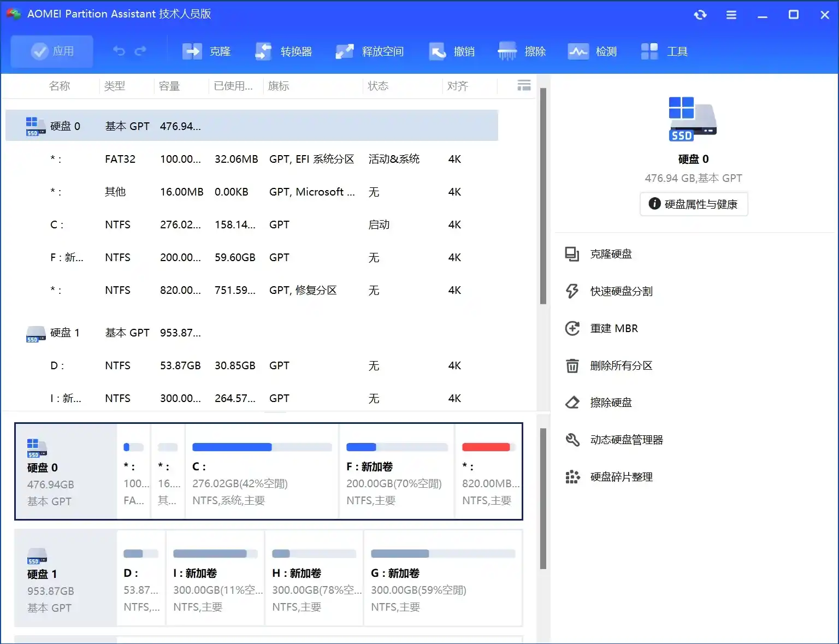Open the 转换器 (Converter) tool

(283, 51)
